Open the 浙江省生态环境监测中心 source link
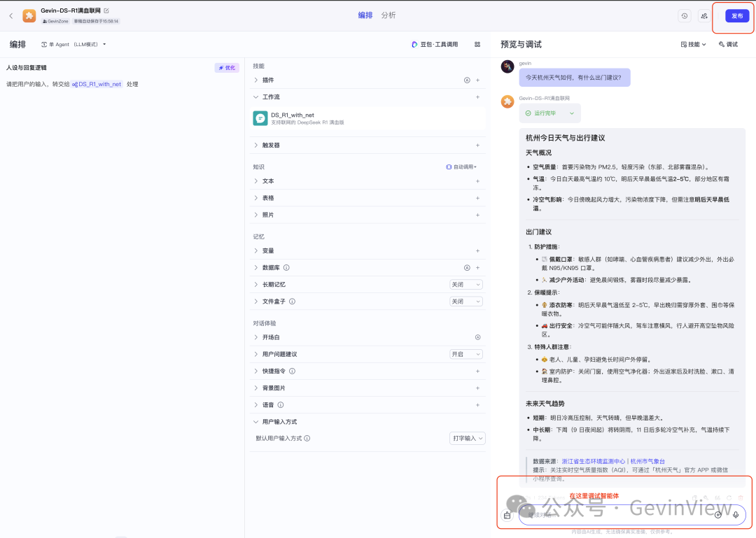Screen dimensions: 756x538 (593, 461)
